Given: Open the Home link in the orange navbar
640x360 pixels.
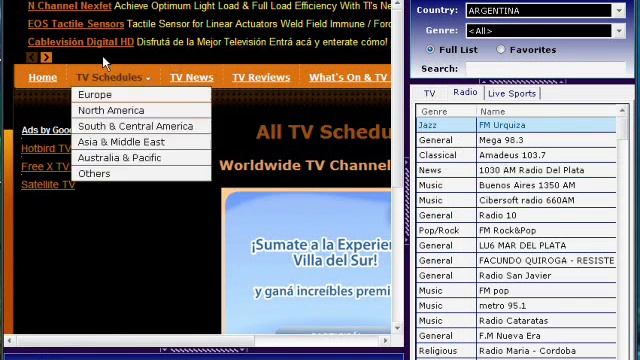Looking at the screenshot, I should [42, 77].
